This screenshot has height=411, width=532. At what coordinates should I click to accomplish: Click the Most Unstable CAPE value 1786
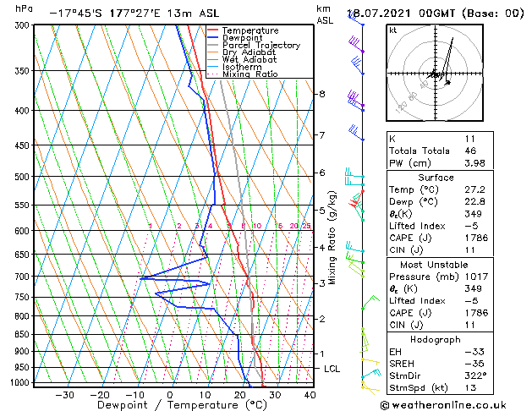[x=476, y=313]
